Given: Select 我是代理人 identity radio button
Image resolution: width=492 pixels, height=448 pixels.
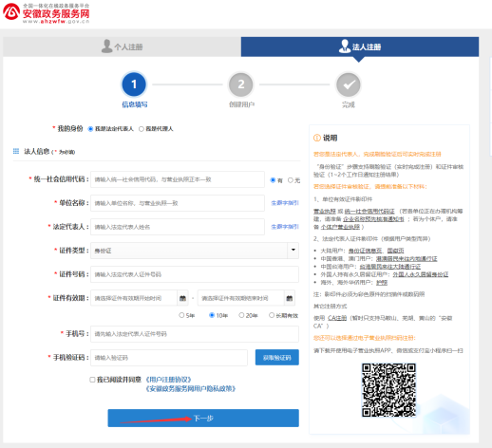Looking at the screenshot, I should 142,129.
